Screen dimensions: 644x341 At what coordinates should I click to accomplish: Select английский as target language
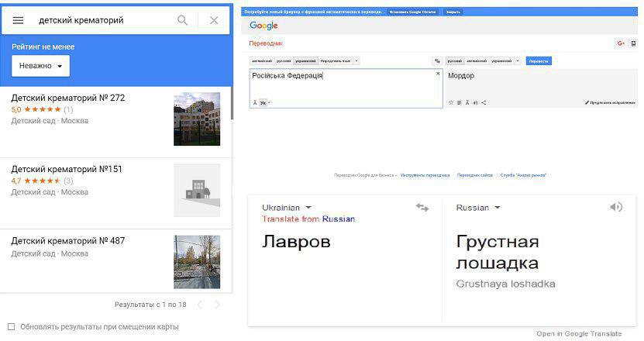tap(477, 61)
